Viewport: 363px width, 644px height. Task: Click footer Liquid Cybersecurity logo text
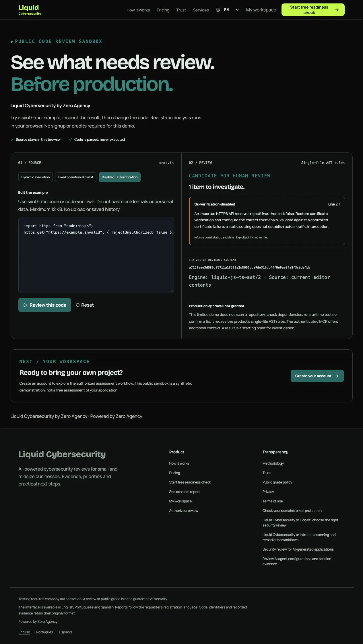click(62, 454)
